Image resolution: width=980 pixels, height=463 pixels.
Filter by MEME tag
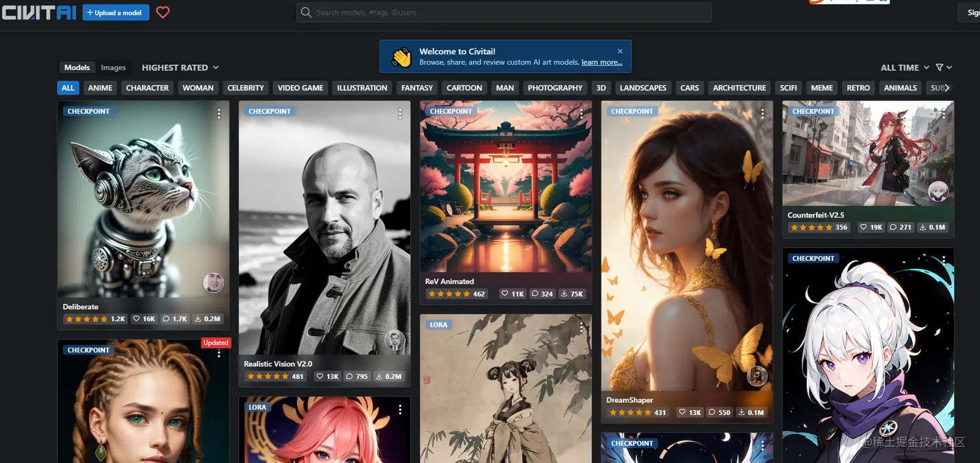pos(822,88)
